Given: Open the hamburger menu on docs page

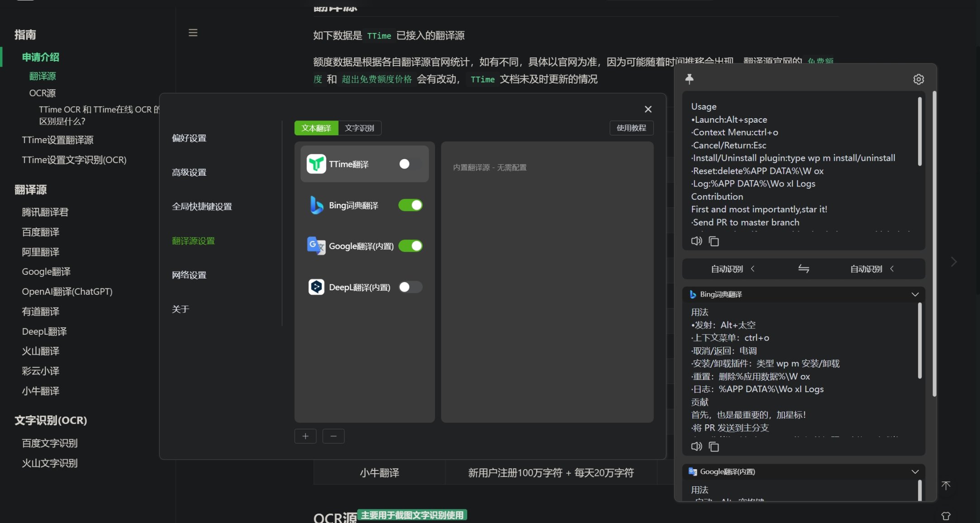Looking at the screenshot, I should [x=193, y=33].
